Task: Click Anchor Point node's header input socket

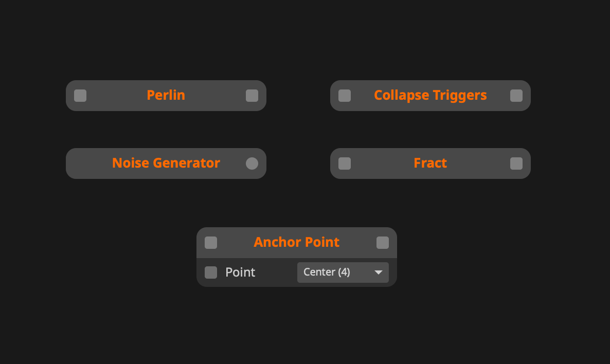Action: (x=211, y=243)
